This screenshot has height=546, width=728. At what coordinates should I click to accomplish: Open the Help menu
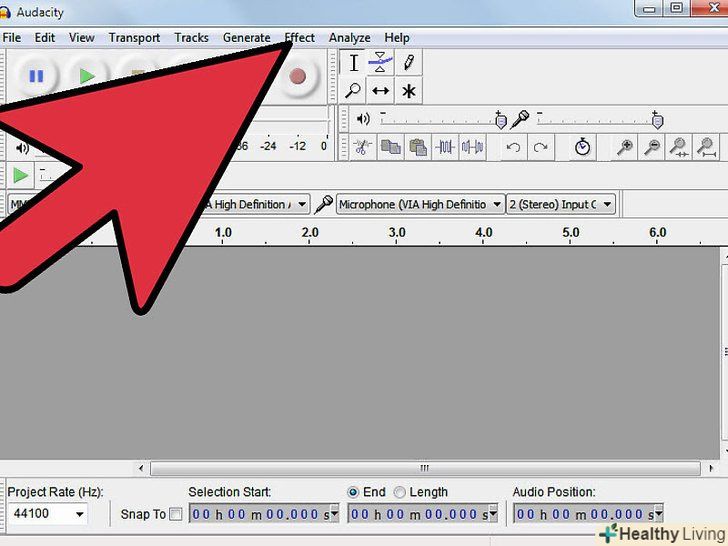click(x=397, y=38)
